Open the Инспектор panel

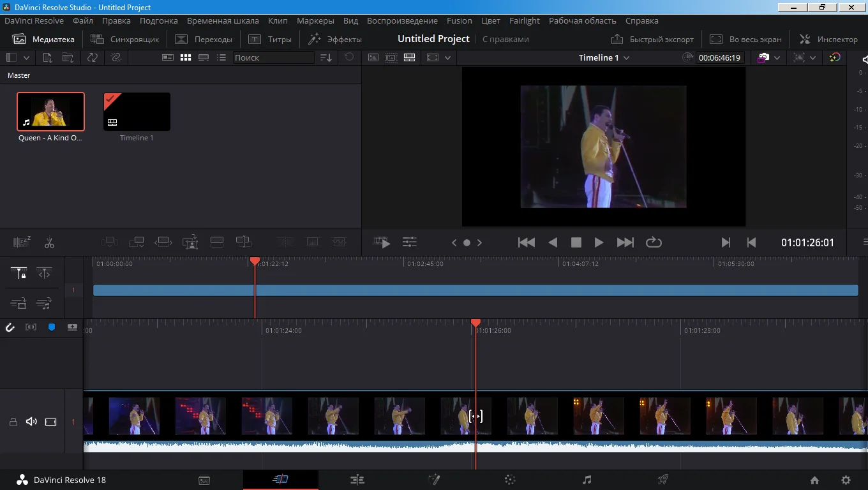pyautogui.click(x=828, y=39)
